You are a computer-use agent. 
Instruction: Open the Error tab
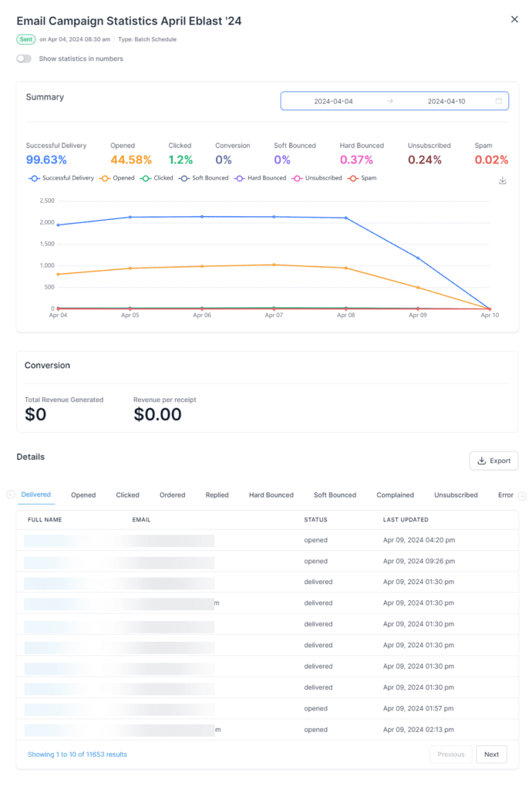(505, 495)
